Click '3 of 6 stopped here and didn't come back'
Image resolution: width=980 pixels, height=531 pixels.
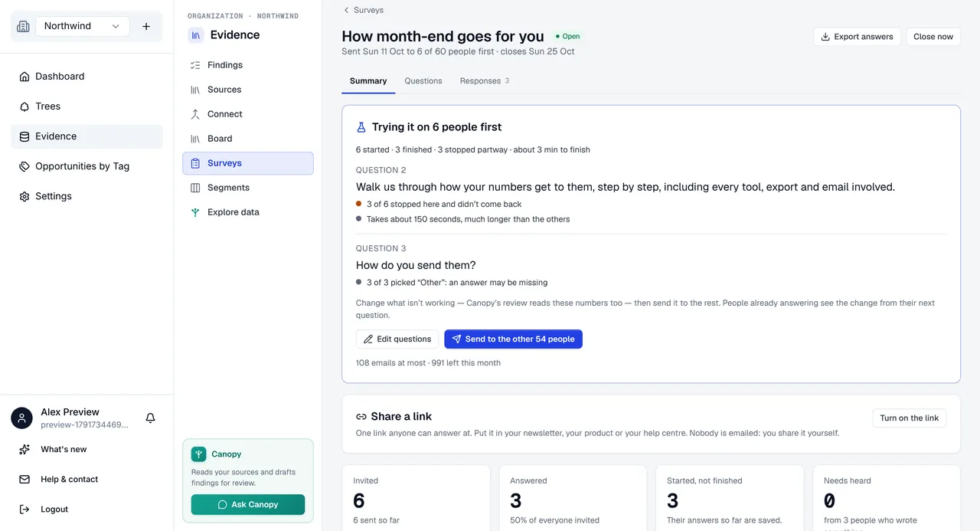pyautogui.click(x=444, y=205)
